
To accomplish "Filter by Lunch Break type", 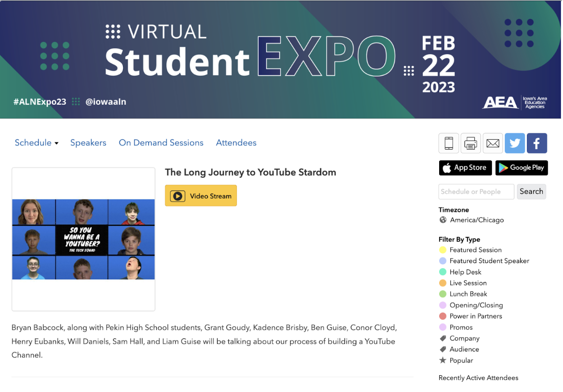I will pyautogui.click(x=468, y=294).
